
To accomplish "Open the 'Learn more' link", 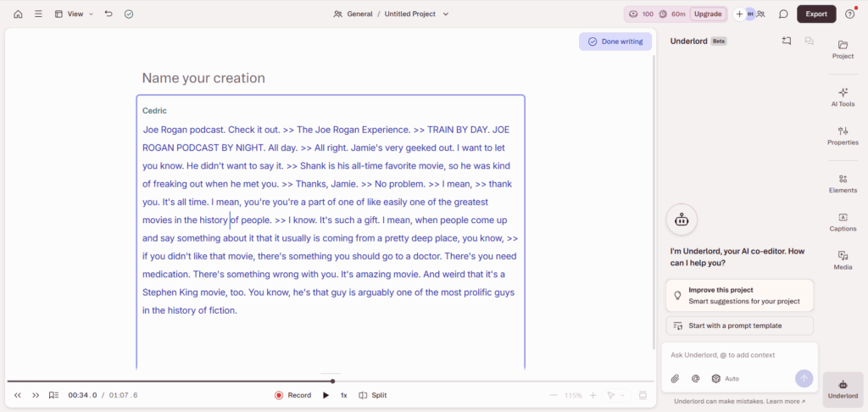I will [x=787, y=402].
